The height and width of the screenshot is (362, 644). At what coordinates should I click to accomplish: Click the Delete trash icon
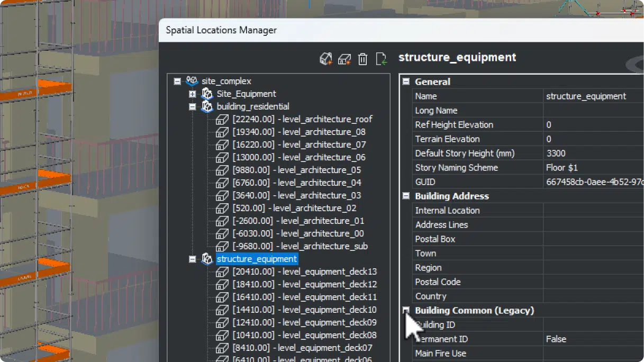[362, 59]
